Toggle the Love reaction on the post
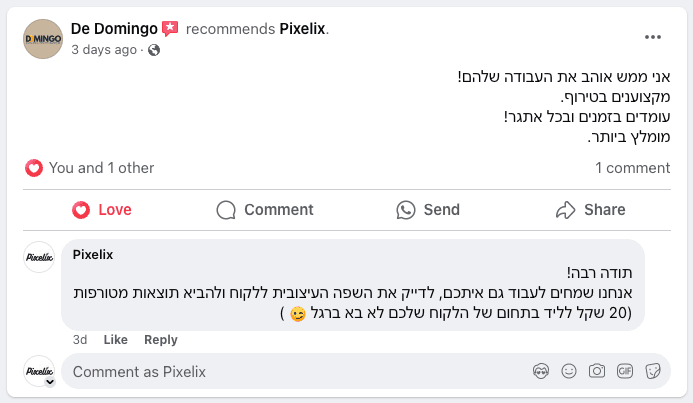The image size is (693, 403). [102, 210]
